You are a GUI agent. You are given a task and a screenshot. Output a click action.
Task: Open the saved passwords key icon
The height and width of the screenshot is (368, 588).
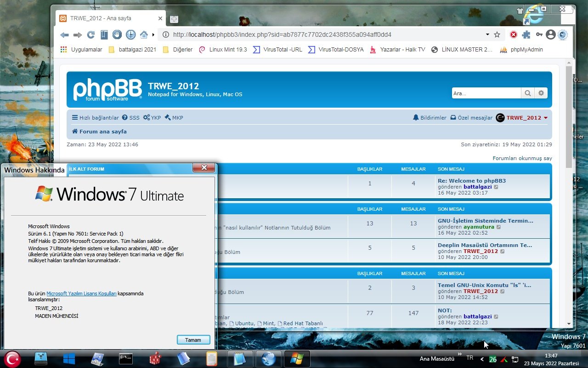(539, 34)
